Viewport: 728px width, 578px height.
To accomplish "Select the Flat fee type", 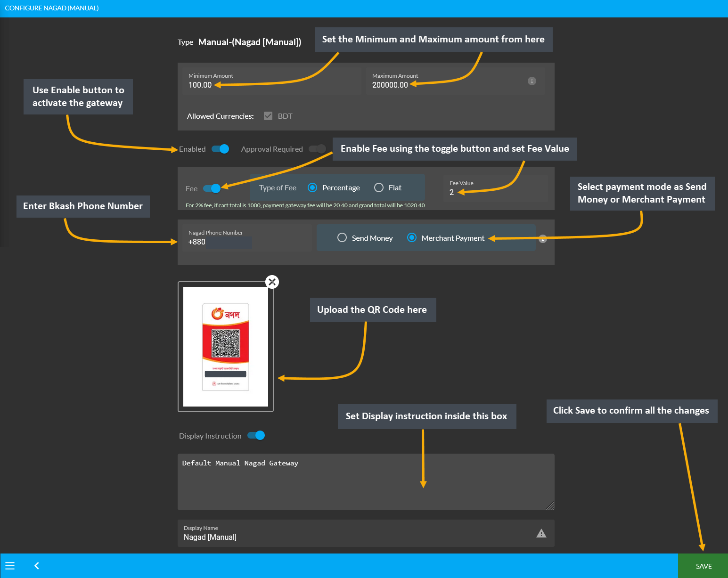I will [379, 187].
